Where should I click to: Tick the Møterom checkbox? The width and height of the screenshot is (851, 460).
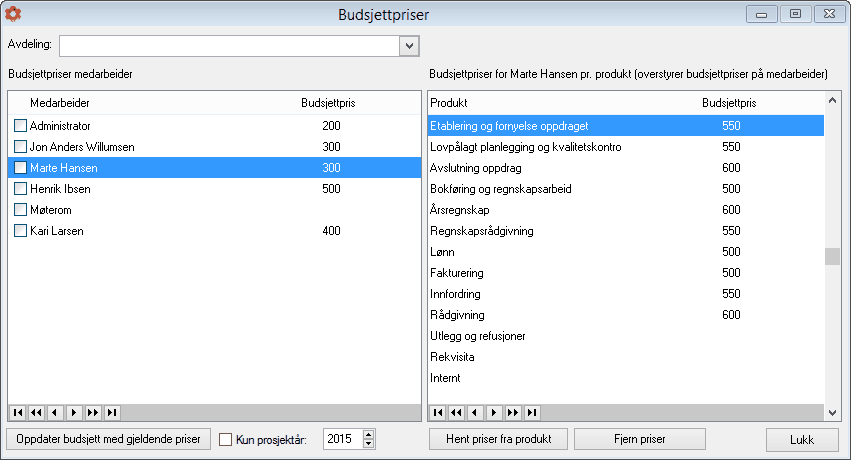tap(20, 209)
